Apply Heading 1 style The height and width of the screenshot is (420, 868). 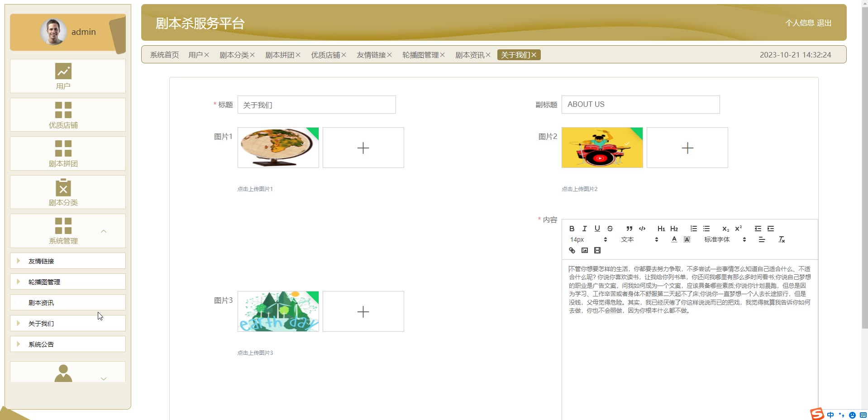tap(661, 229)
